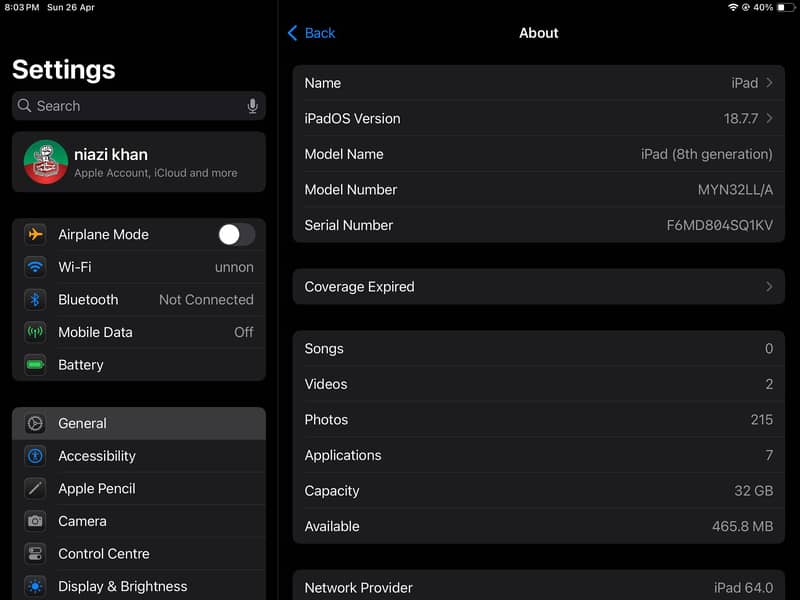The height and width of the screenshot is (600, 800).
Task: Open iPadOS Version chevron
Action: click(769, 118)
